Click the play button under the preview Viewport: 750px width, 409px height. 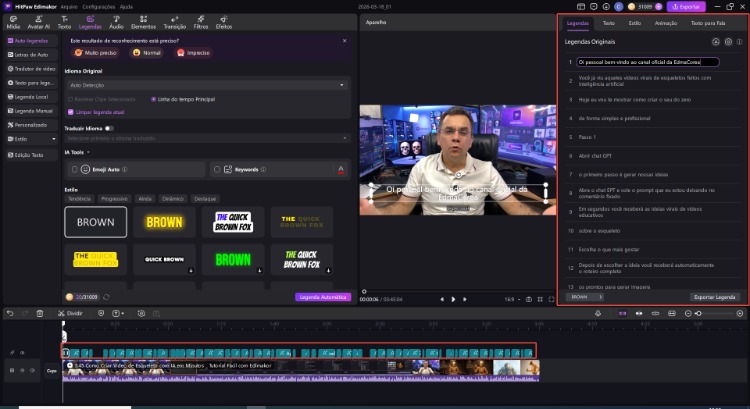[453, 299]
